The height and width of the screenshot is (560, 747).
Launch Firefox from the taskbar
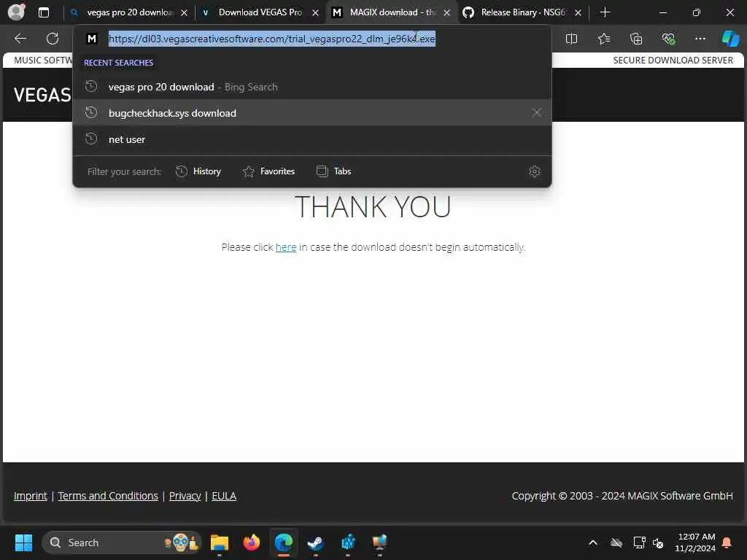252,542
